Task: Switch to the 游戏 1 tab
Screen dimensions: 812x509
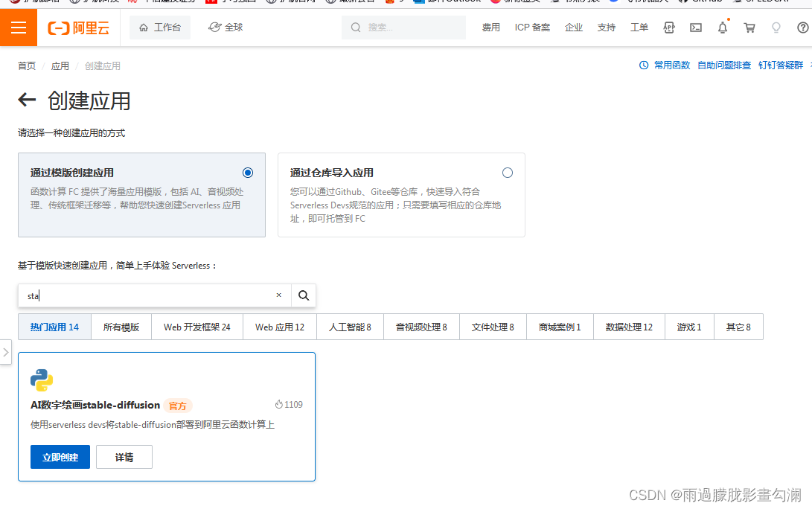Action: pos(689,327)
